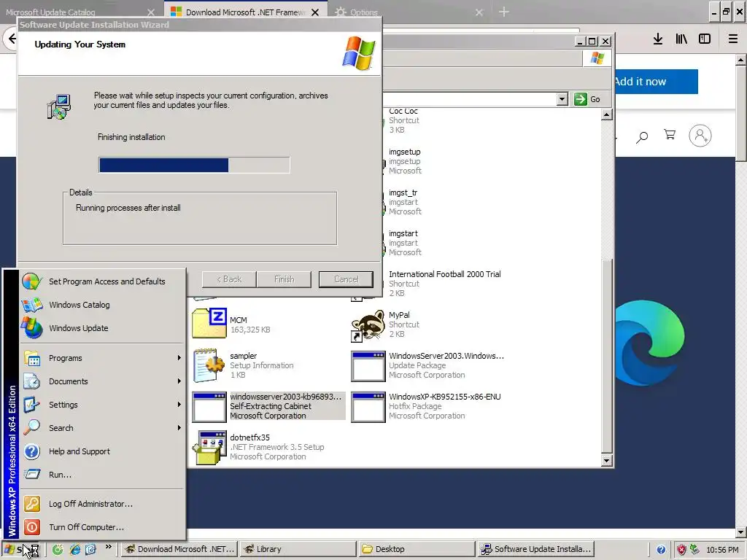Select the dotnetfx35 setup icon
This screenshot has width=747, height=560.
tap(209, 447)
